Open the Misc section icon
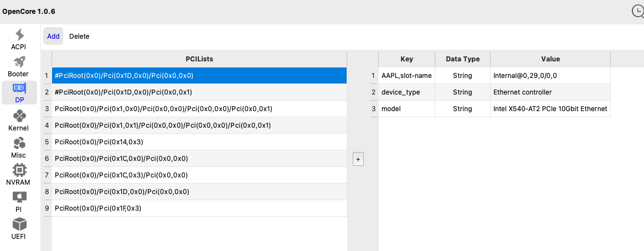The width and height of the screenshot is (644, 251). pyautogui.click(x=19, y=143)
